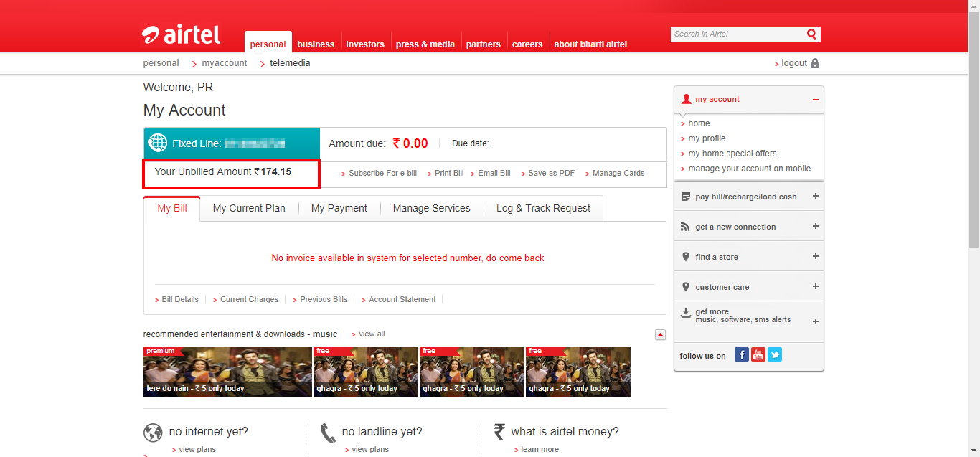Screen dimensions: 980x457
Task: Open the Log & Track Request tab
Action: [x=543, y=208]
